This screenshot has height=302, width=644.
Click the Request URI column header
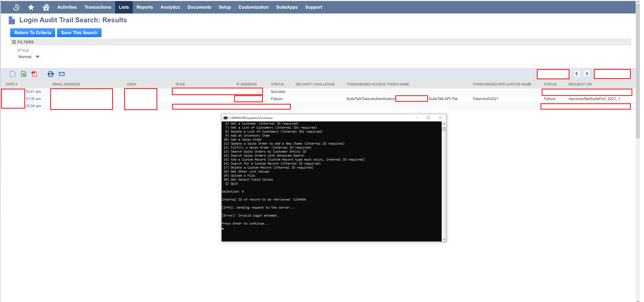(x=580, y=84)
